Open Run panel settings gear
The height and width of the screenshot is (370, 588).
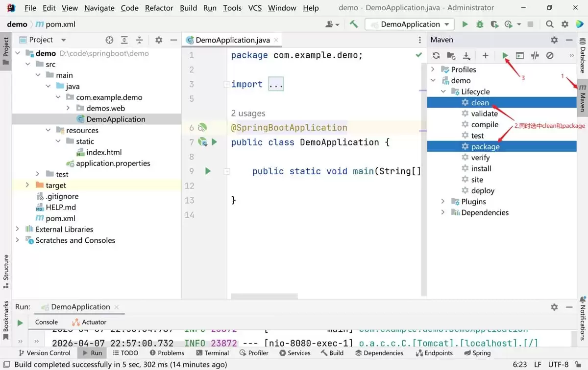coord(554,307)
